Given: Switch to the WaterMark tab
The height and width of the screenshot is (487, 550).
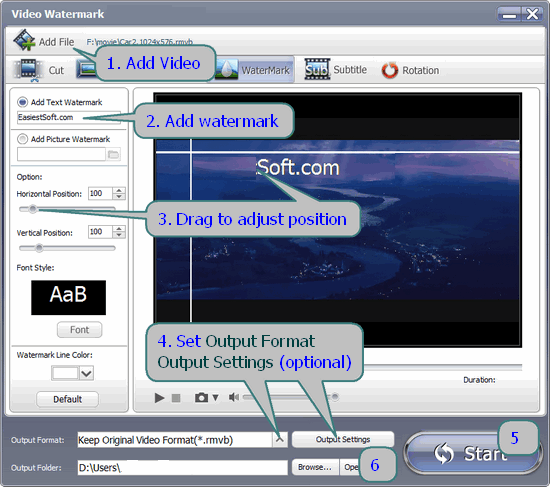Looking at the screenshot, I should click(254, 70).
